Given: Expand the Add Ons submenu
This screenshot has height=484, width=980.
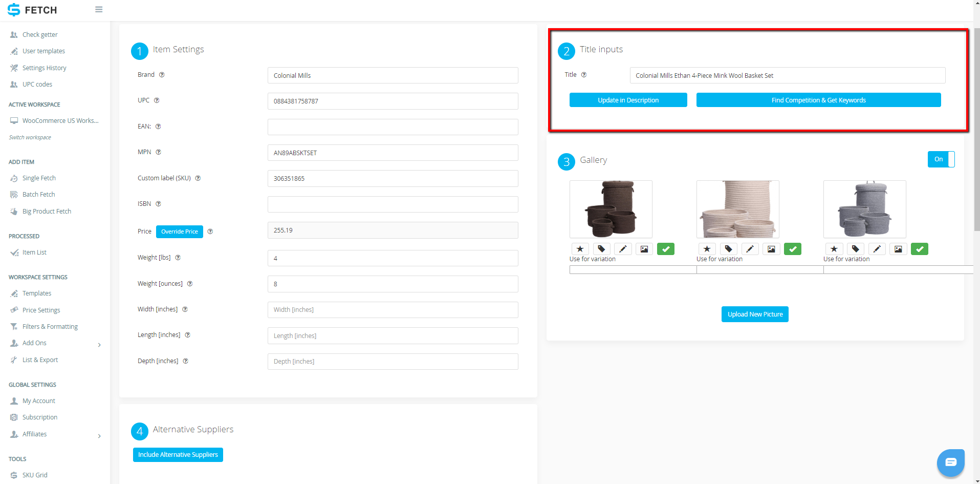Looking at the screenshot, I should tap(99, 345).
